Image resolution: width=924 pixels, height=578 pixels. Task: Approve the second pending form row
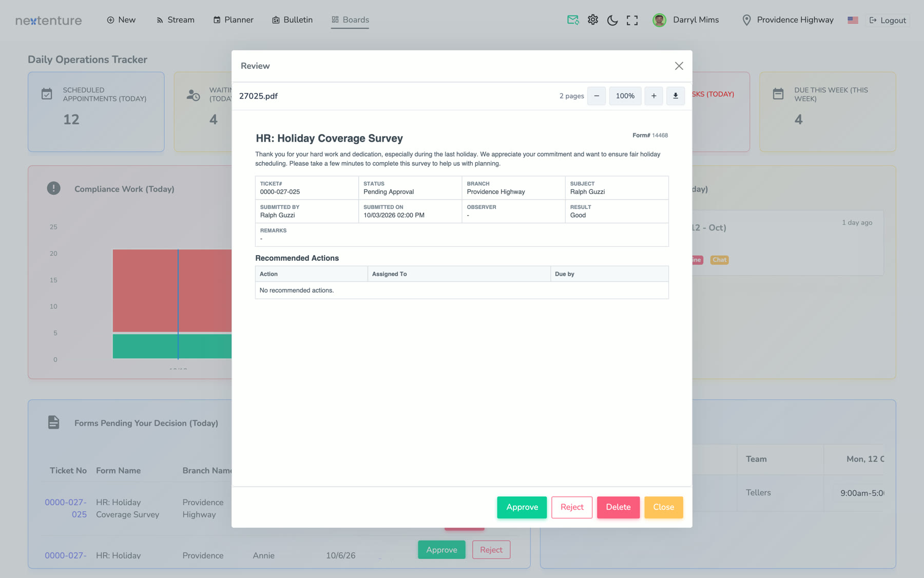(x=441, y=550)
